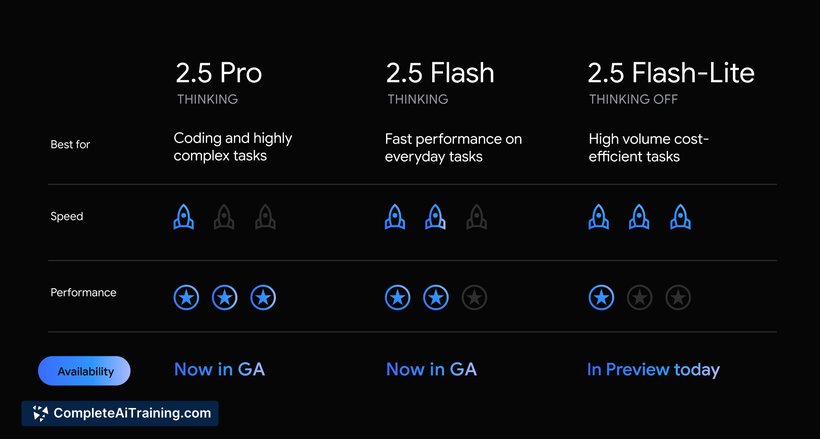Click 'Coding and highly complex tasks' text

click(x=233, y=147)
